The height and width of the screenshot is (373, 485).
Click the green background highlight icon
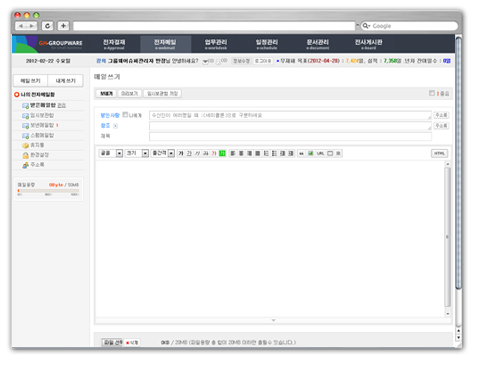222,153
